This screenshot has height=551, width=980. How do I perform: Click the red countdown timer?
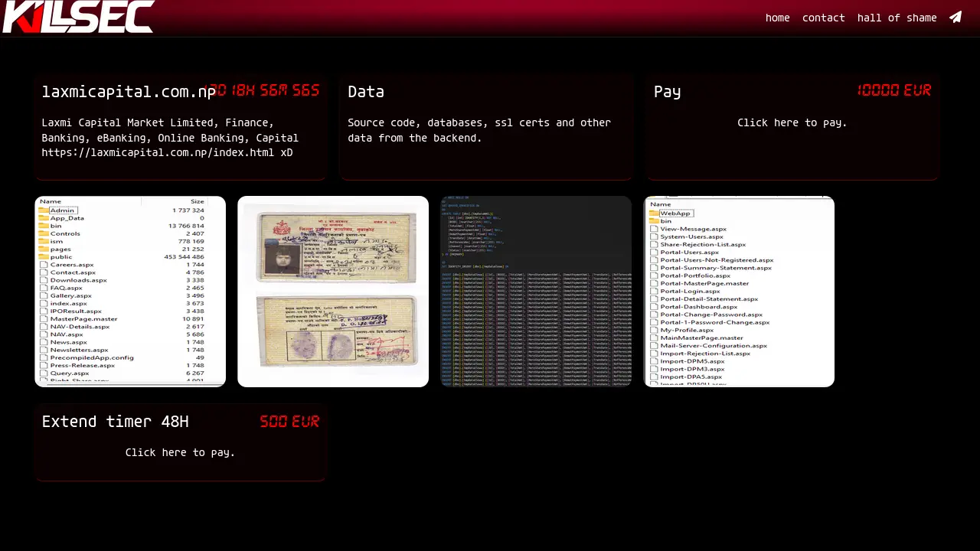point(264,91)
